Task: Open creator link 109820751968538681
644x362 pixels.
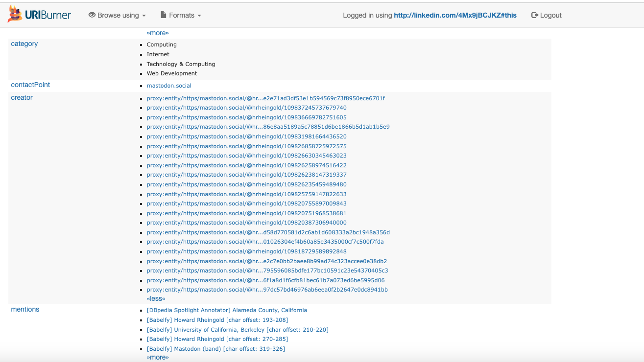Action: (x=247, y=213)
